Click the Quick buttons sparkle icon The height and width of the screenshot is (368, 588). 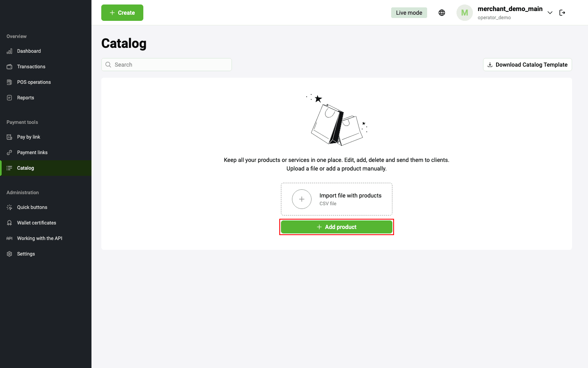click(x=9, y=207)
